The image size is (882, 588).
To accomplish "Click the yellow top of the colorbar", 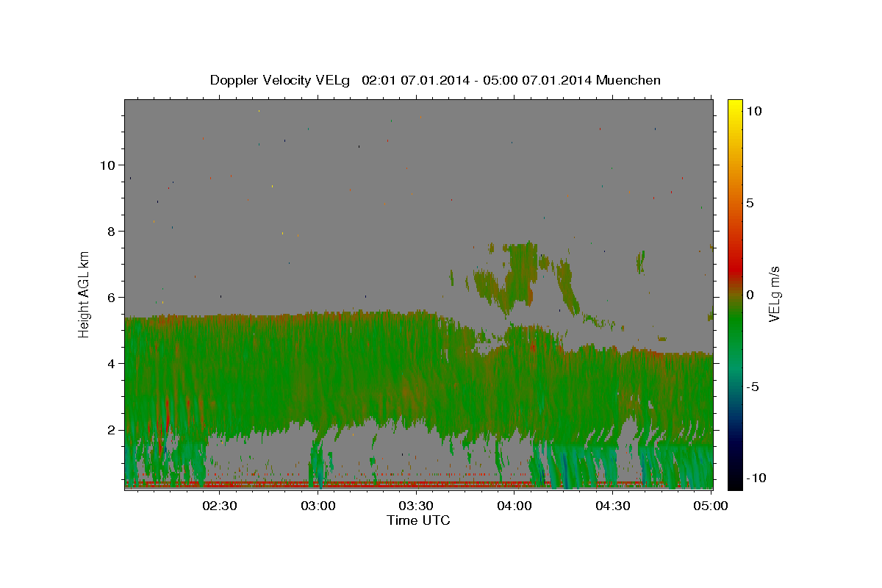I will click(735, 105).
